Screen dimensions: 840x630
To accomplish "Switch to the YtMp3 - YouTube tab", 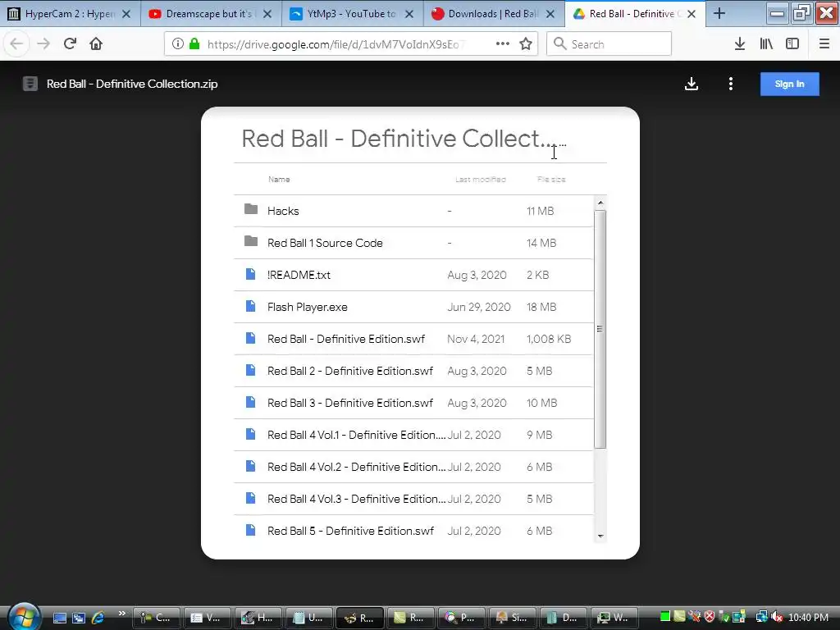I will click(x=353, y=14).
